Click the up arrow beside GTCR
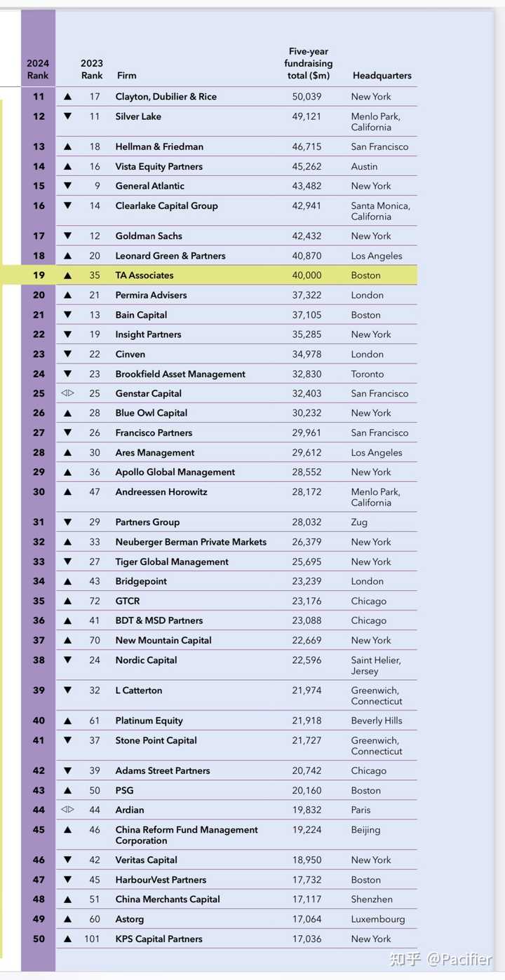 [67, 601]
